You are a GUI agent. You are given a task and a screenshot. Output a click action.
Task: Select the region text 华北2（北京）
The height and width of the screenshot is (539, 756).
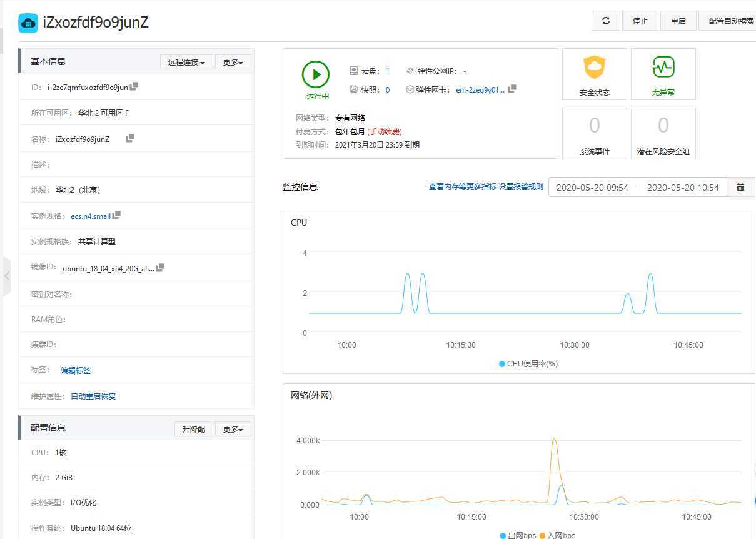click(x=78, y=189)
